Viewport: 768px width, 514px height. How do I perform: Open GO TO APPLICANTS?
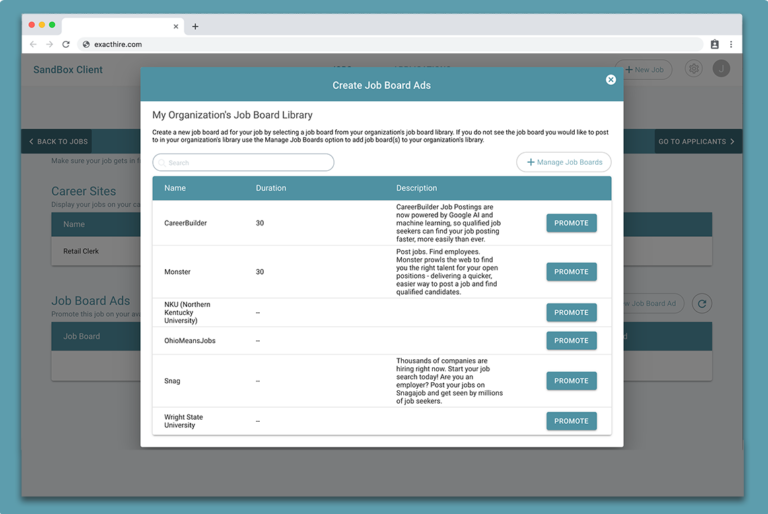pos(697,142)
